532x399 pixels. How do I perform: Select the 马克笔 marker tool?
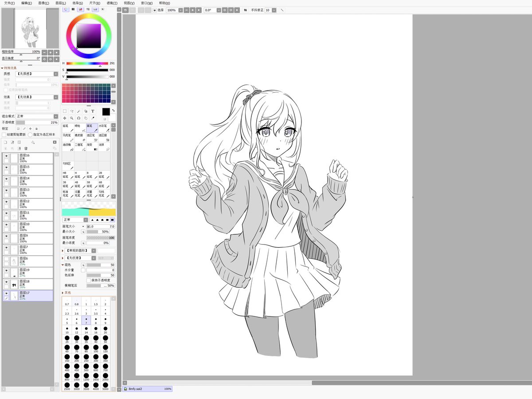(x=68, y=137)
